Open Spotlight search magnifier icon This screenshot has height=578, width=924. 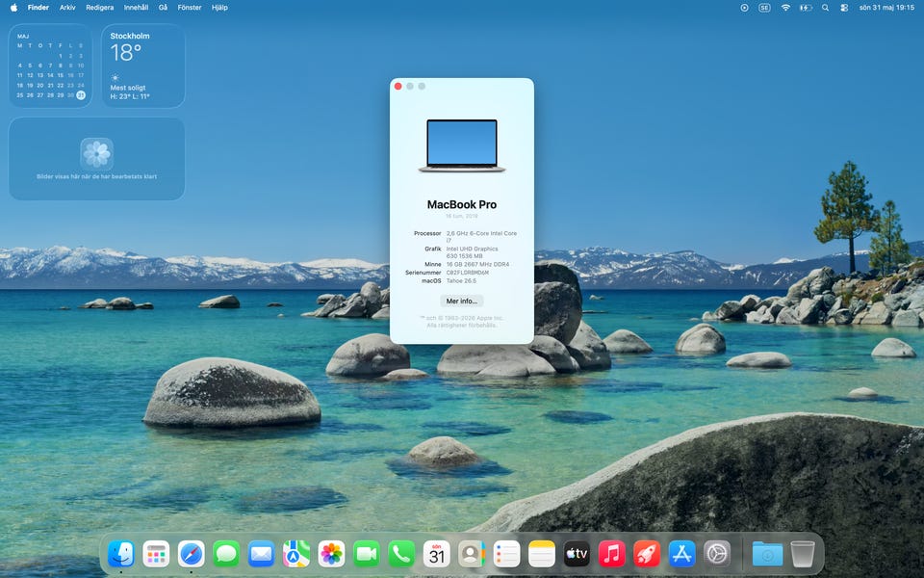click(x=825, y=8)
